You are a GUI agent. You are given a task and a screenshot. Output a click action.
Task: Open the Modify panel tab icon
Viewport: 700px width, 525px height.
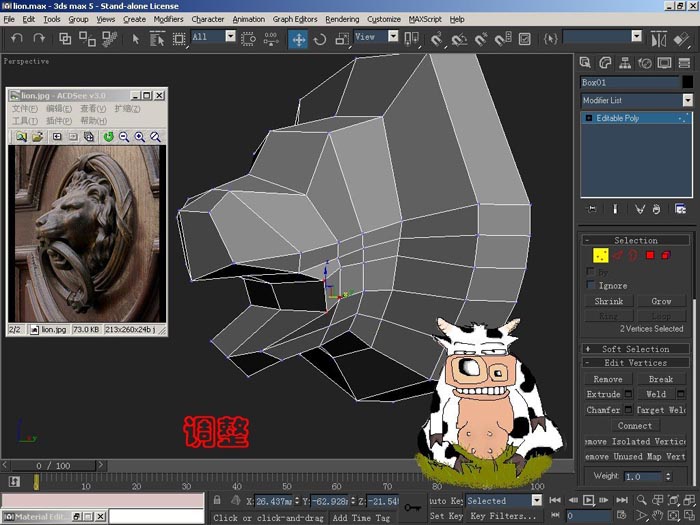[x=605, y=63]
